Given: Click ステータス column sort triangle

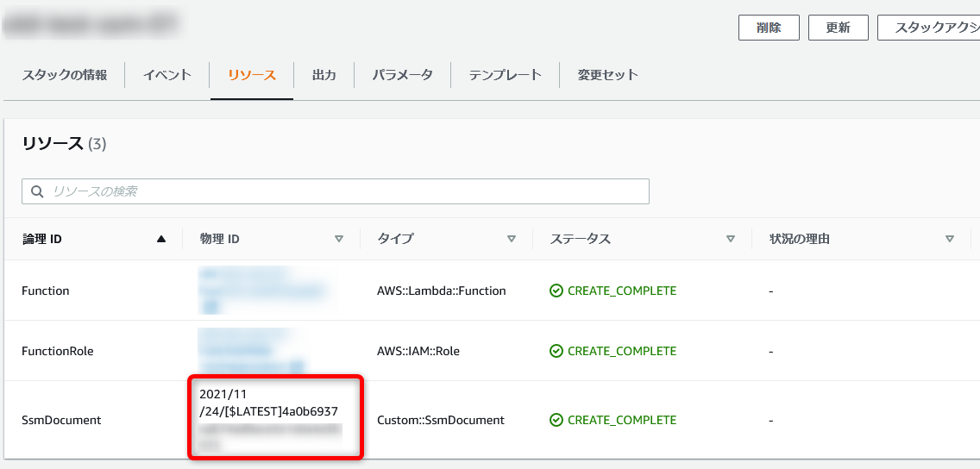Looking at the screenshot, I should tap(730, 239).
